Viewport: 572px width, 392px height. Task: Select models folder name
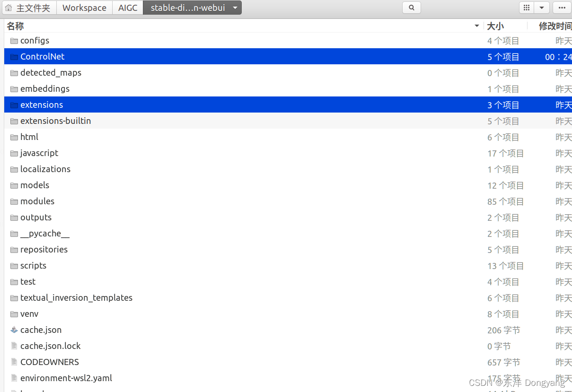tap(35, 185)
